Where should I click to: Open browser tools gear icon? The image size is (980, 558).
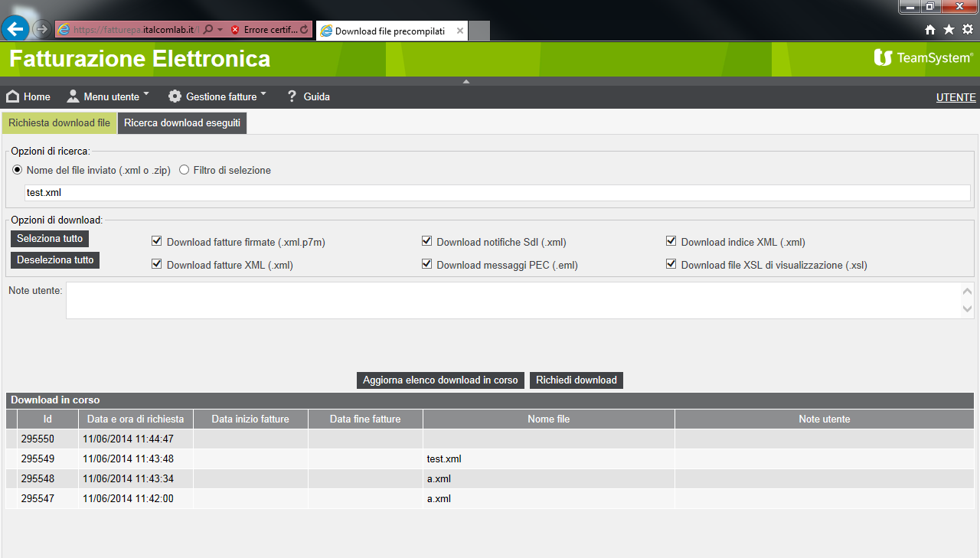pos(968,29)
